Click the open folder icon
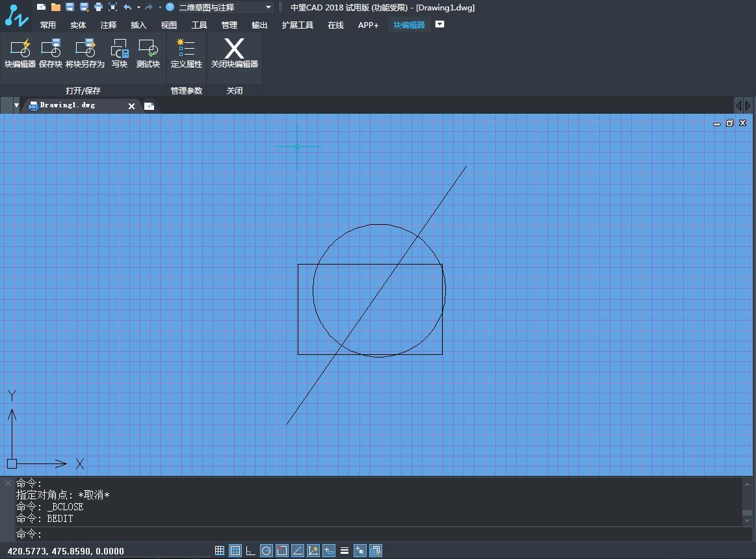Screen dimensions: 756x559 point(55,7)
